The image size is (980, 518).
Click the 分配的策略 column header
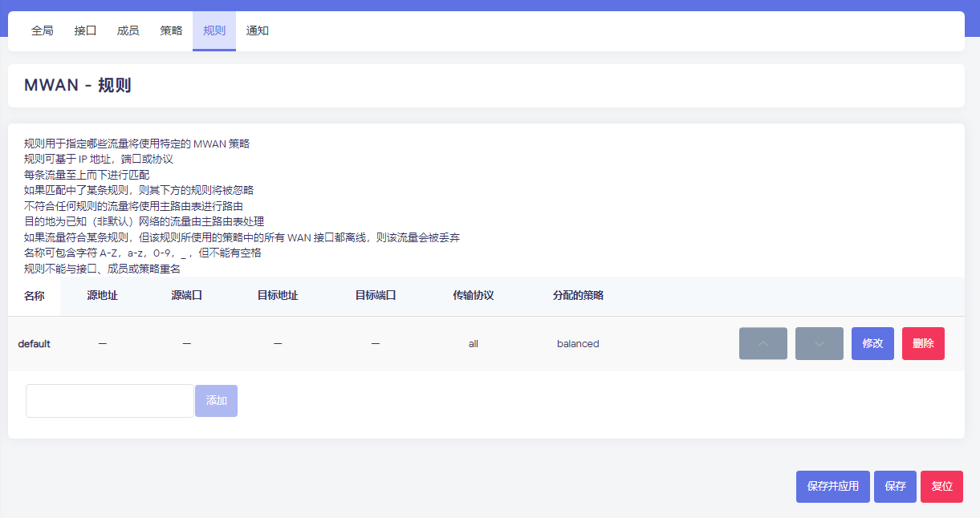click(x=578, y=296)
